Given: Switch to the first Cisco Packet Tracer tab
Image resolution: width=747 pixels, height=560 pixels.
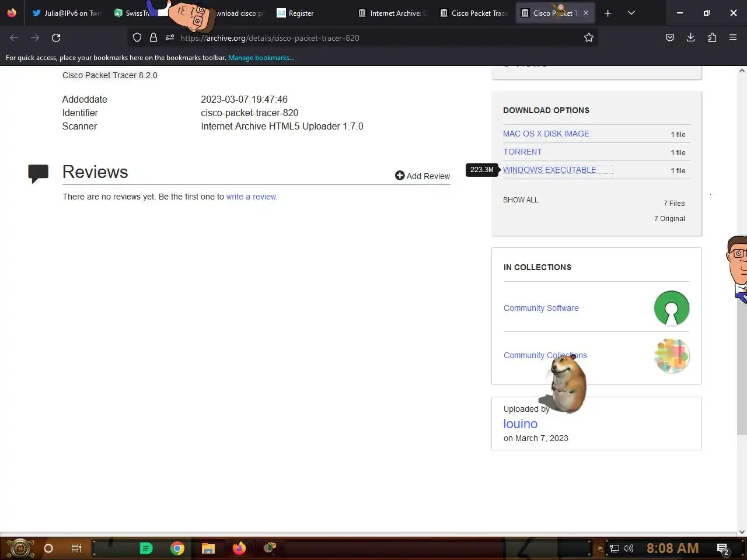Looking at the screenshot, I should click(473, 13).
